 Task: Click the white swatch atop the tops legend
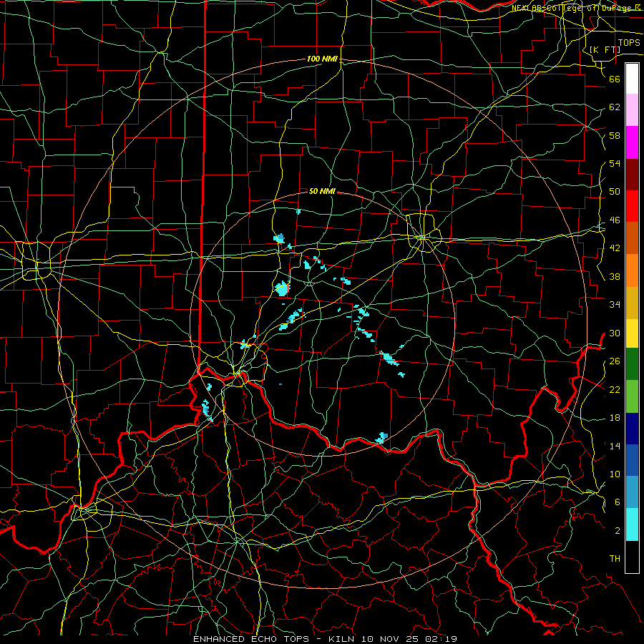tap(632, 79)
